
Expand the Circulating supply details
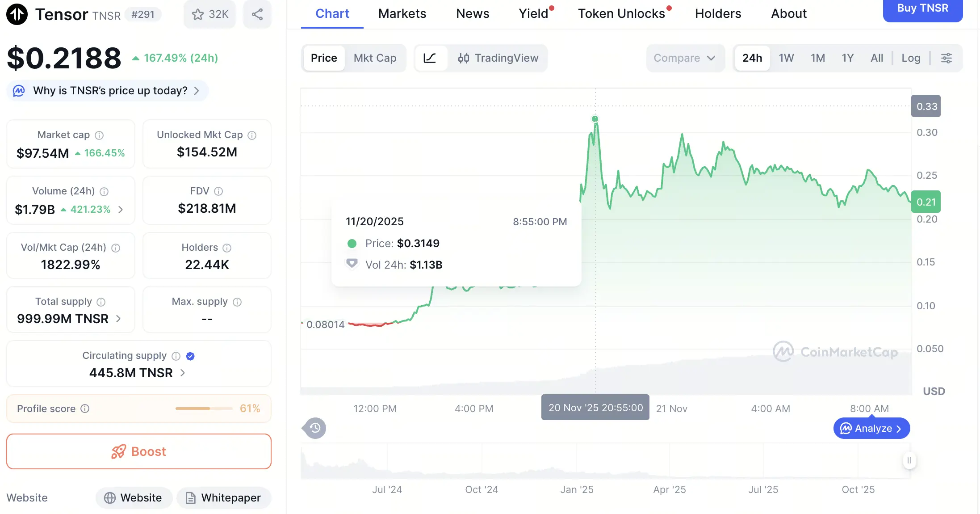point(182,372)
